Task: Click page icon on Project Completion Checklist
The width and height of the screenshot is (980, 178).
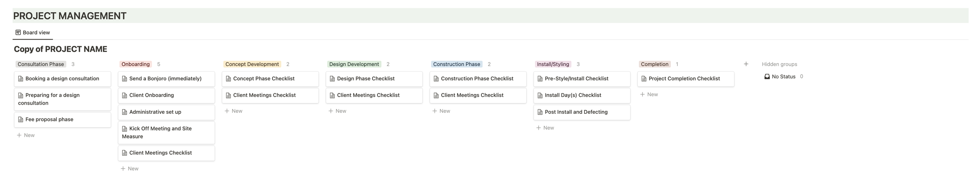Action: [x=644, y=79]
